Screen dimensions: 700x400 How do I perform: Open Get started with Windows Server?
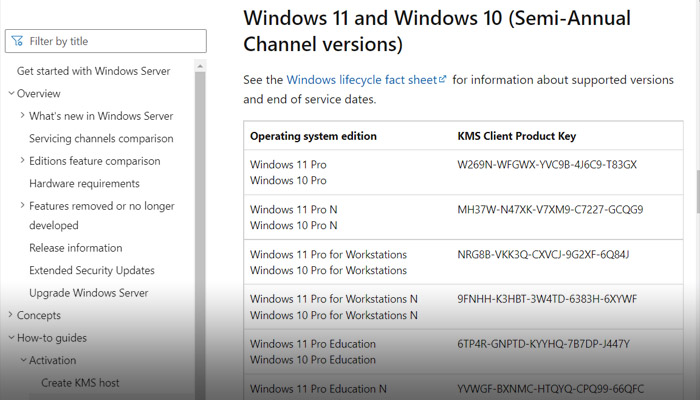click(93, 71)
